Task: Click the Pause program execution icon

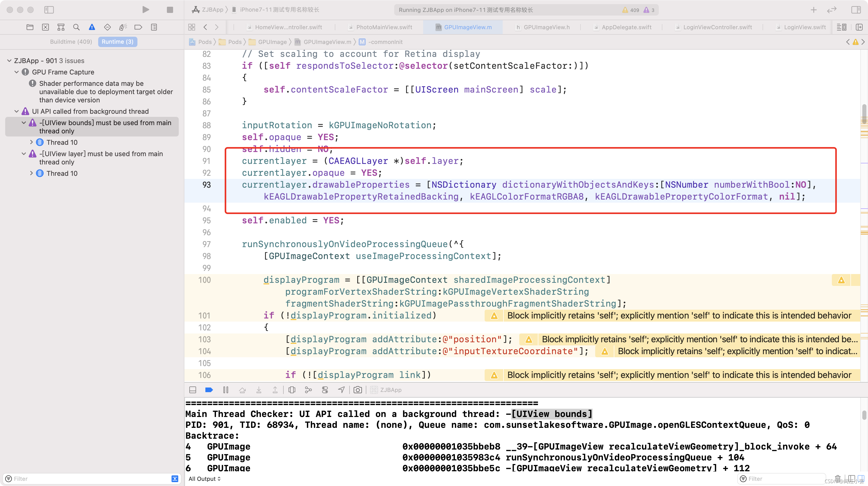Action: tap(226, 390)
